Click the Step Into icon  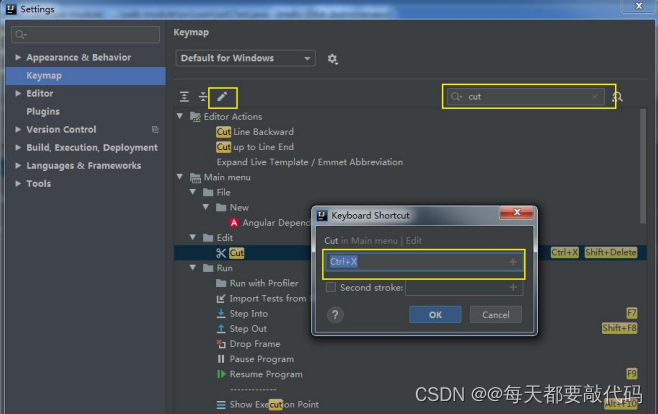[221, 313]
